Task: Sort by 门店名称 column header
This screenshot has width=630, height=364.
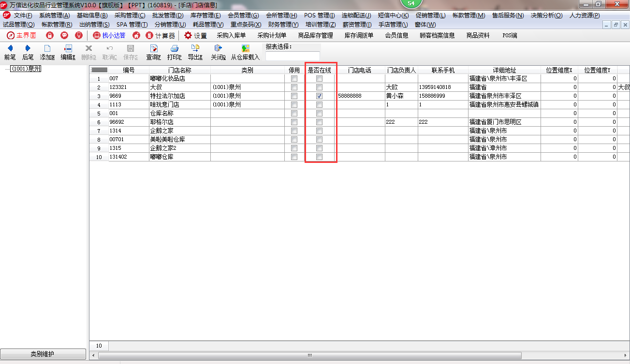Action: (x=179, y=70)
